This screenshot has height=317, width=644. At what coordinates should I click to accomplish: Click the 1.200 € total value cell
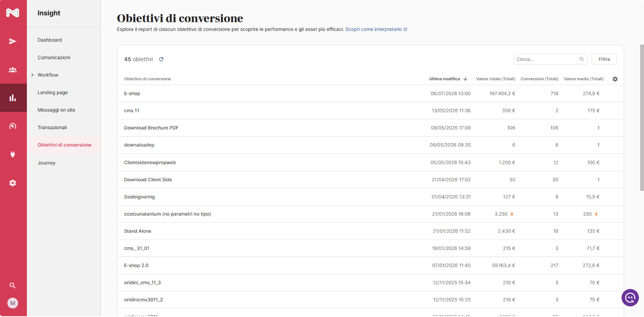click(x=507, y=163)
